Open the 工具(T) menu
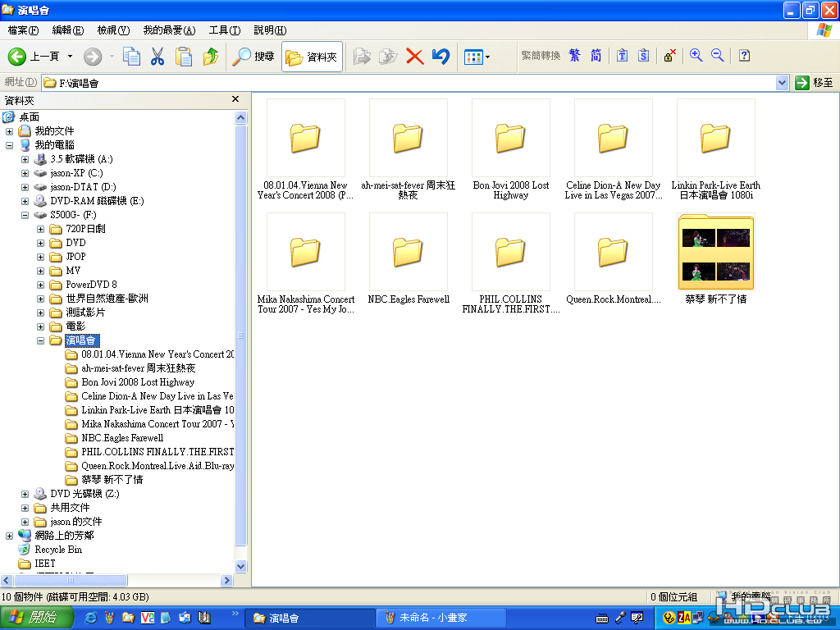The width and height of the screenshot is (840, 630). click(225, 30)
